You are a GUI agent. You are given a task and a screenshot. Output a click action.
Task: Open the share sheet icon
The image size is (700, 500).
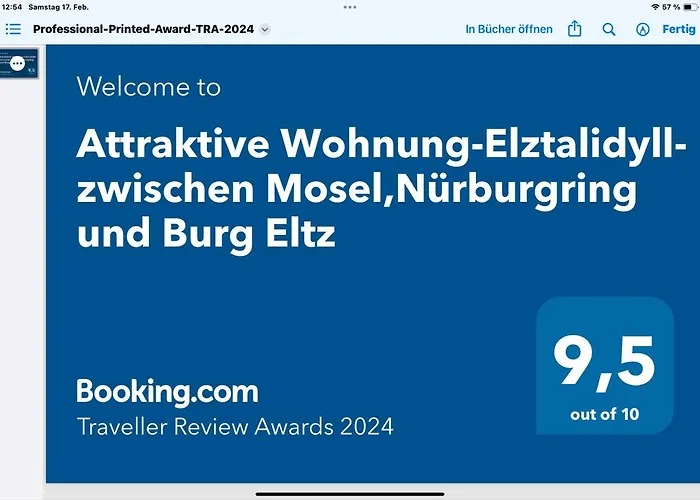(x=575, y=29)
